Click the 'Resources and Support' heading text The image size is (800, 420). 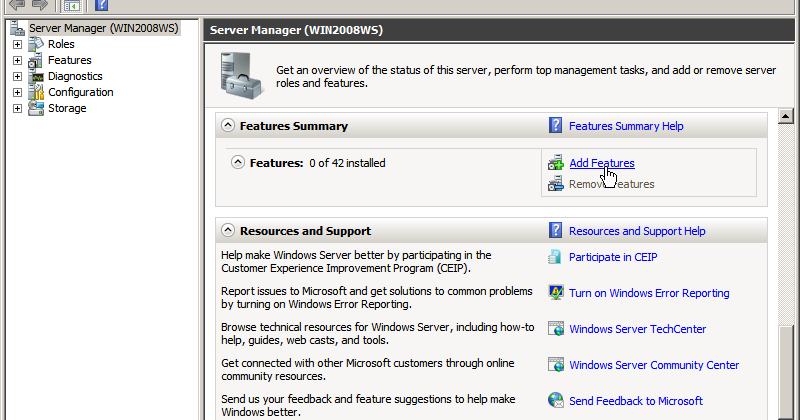[x=306, y=231]
